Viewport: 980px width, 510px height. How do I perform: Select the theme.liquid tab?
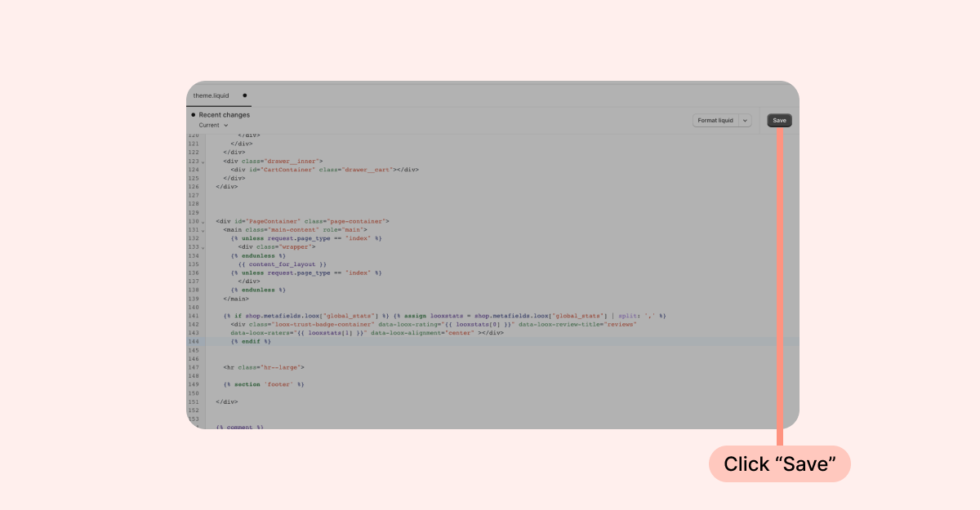click(211, 95)
